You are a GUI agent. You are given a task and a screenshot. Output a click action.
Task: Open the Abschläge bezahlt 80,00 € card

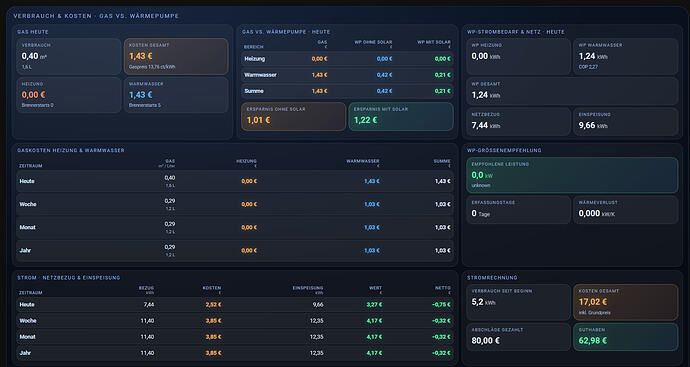tap(518, 337)
